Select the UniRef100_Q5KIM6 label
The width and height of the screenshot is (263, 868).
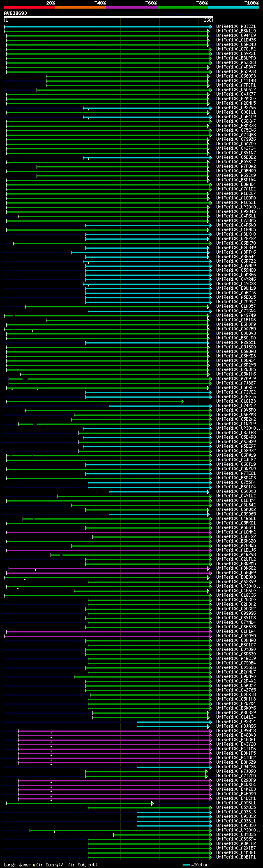tap(236, 374)
